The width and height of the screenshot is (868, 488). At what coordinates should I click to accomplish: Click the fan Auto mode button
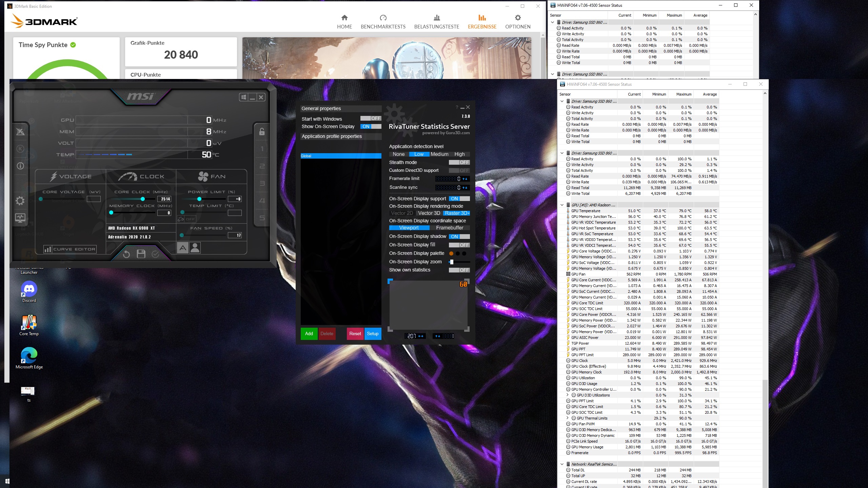click(183, 248)
